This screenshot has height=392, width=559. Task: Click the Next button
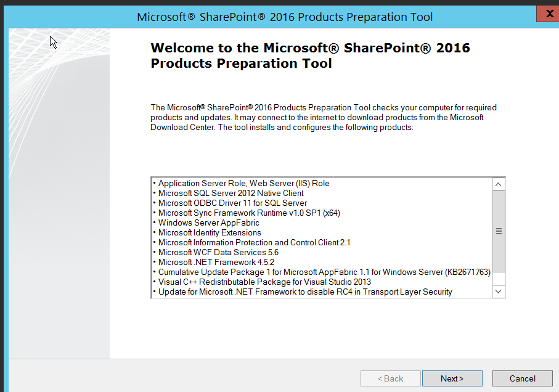pyautogui.click(x=452, y=378)
